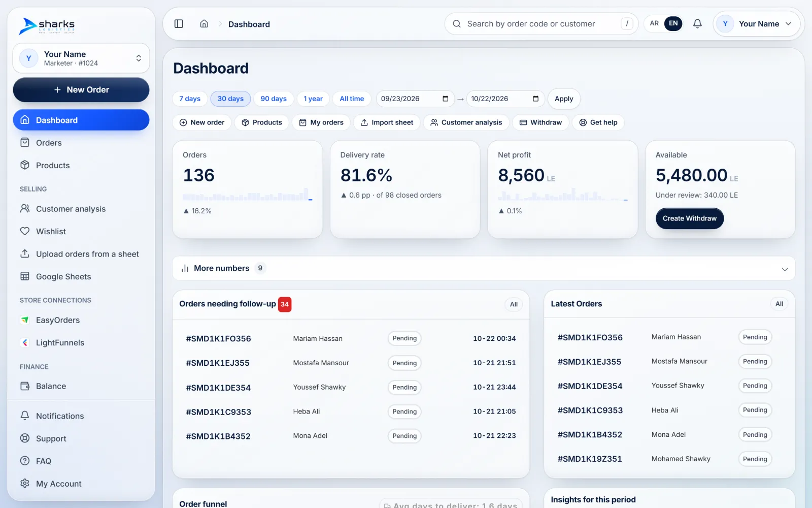Click the Import sheet quick action
Screen dimensions: 812x508
pyautogui.click(x=387, y=122)
